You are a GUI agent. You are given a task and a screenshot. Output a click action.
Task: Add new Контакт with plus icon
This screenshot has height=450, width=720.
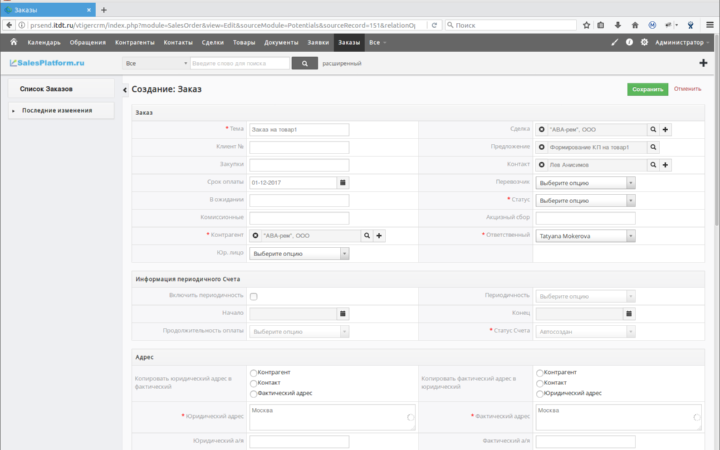tap(665, 165)
